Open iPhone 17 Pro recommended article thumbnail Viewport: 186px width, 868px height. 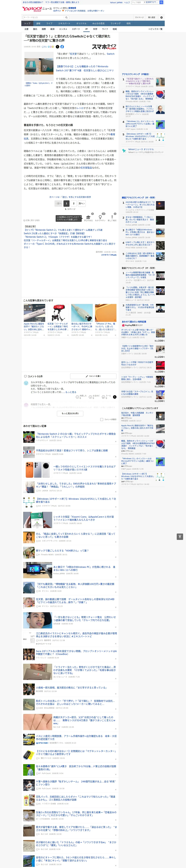coord(106,313)
